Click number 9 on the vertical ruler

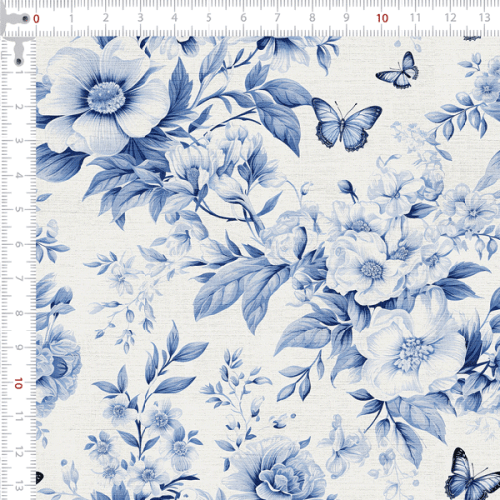(19, 348)
